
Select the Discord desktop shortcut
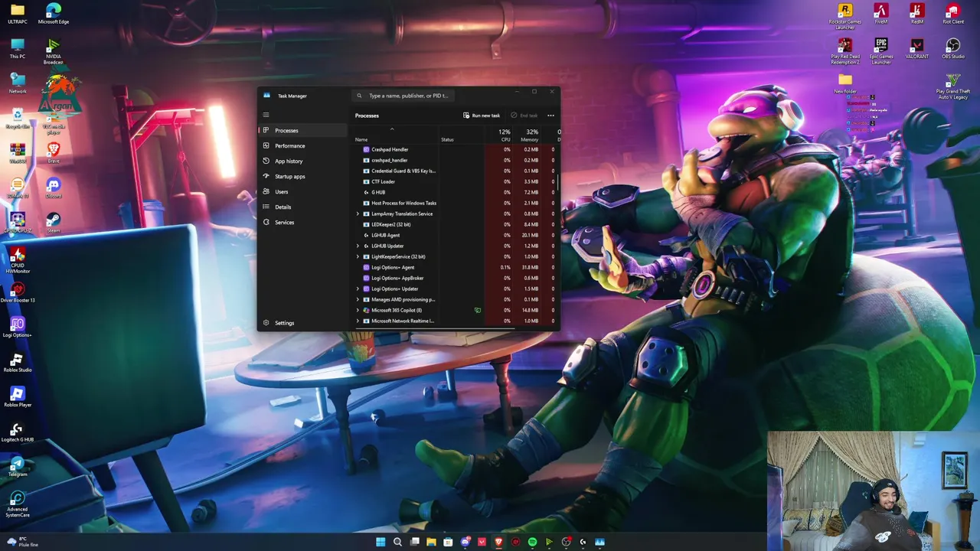tap(53, 187)
